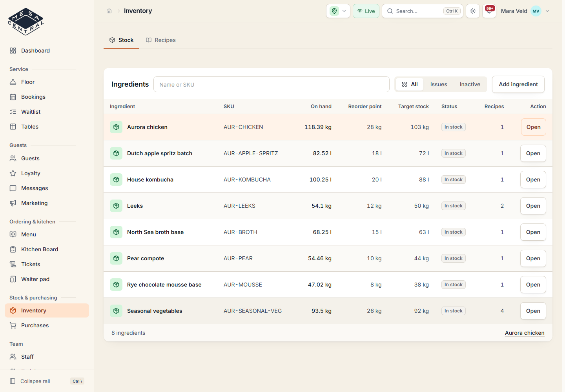565x392 pixels.
Task: Open the location selector dropdown
Action: pyautogui.click(x=338, y=11)
